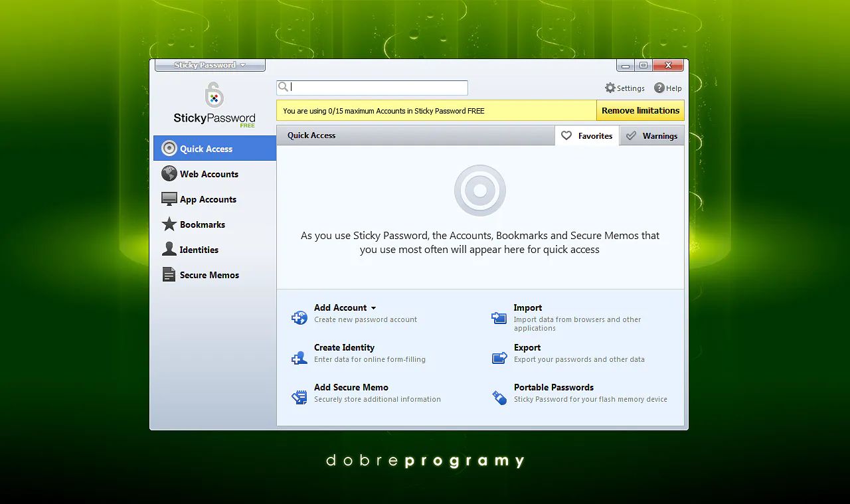Open Web Accounts from the sidebar
The height and width of the screenshot is (504, 850).
pos(168,173)
